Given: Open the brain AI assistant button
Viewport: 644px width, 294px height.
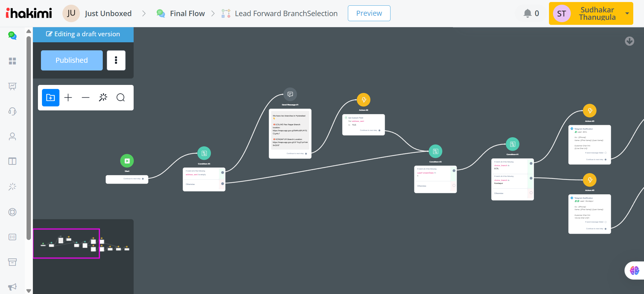Looking at the screenshot, I should tap(634, 271).
